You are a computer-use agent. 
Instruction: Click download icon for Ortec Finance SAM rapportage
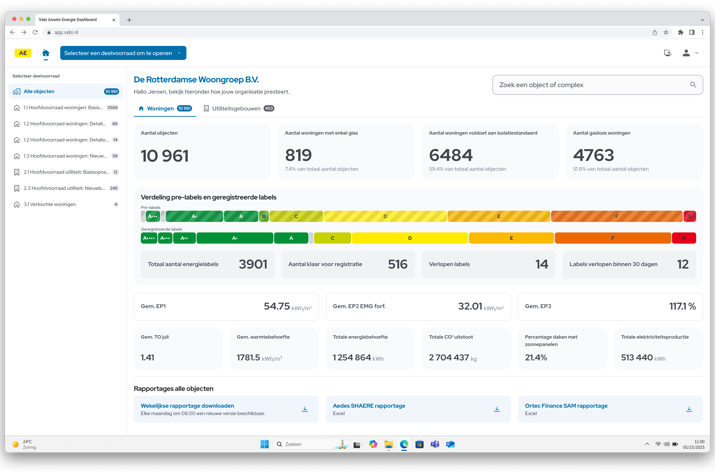[689, 409]
